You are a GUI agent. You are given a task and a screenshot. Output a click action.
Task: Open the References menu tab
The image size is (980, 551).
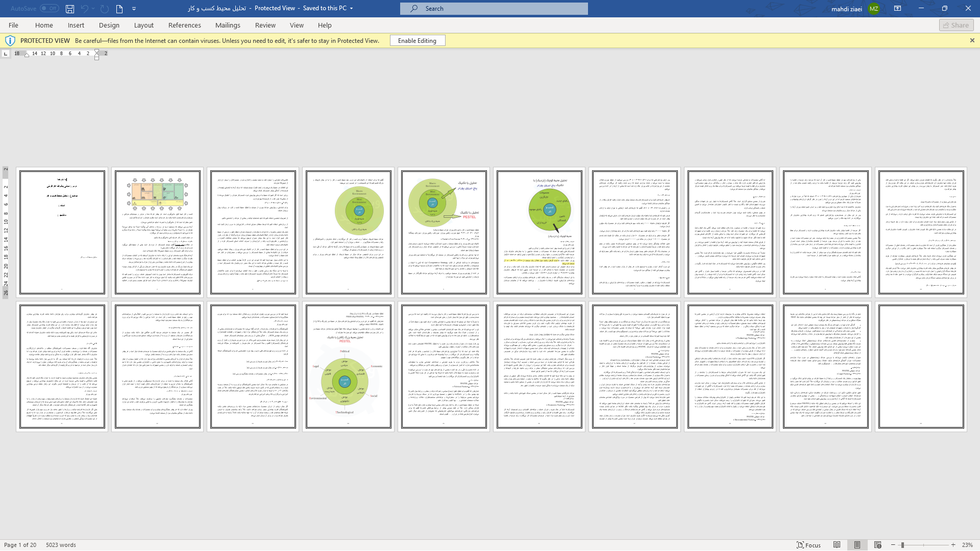pos(184,25)
